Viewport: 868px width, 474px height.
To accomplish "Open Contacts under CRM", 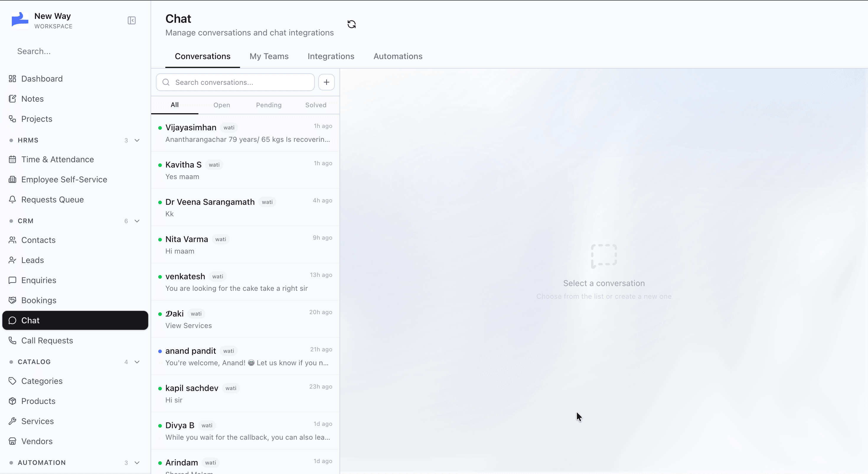I will pyautogui.click(x=75, y=240).
